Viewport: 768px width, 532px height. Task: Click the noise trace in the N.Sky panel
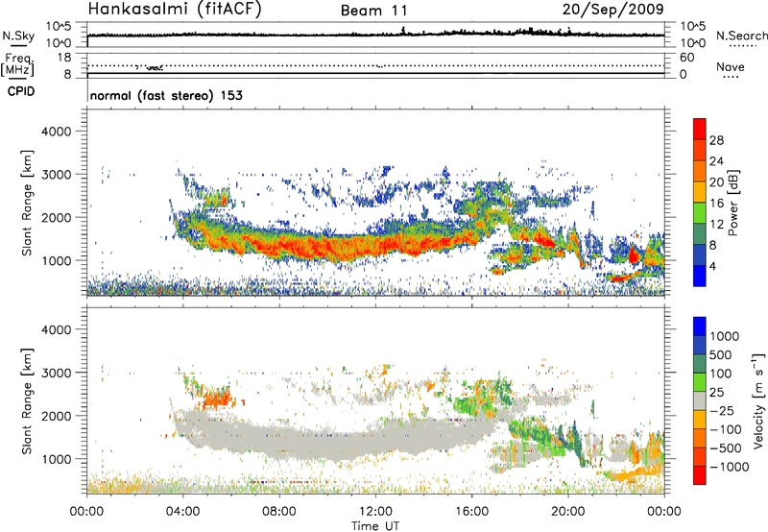pos(375,35)
